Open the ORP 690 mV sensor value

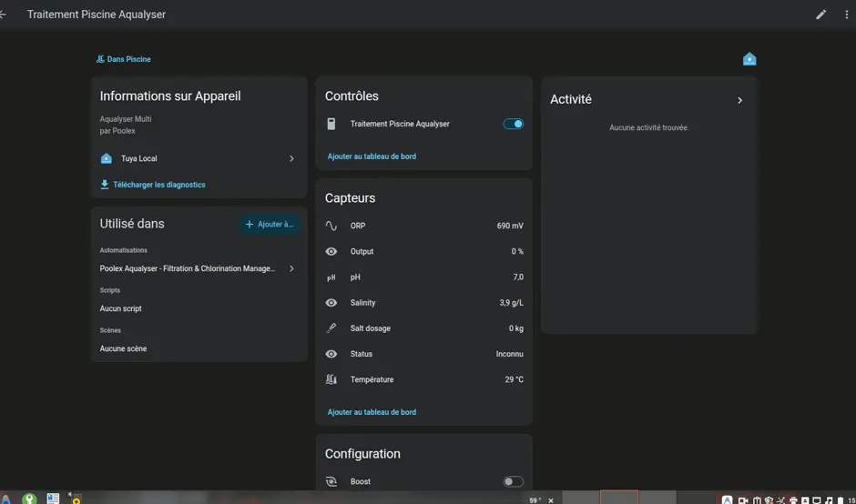click(x=510, y=226)
